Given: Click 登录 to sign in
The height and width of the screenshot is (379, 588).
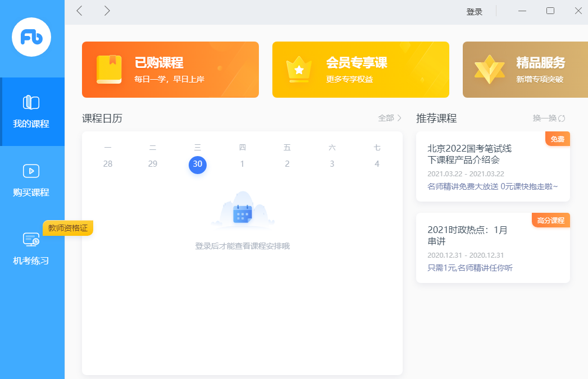Looking at the screenshot, I should point(475,12).
